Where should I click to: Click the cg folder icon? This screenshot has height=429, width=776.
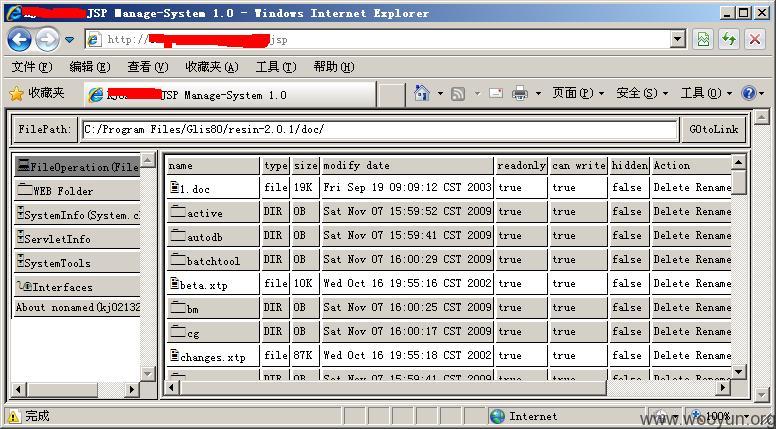178,331
